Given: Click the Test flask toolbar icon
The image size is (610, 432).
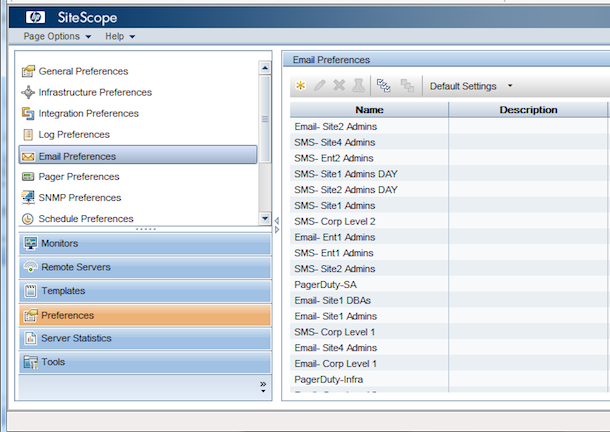Looking at the screenshot, I should pos(358,86).
